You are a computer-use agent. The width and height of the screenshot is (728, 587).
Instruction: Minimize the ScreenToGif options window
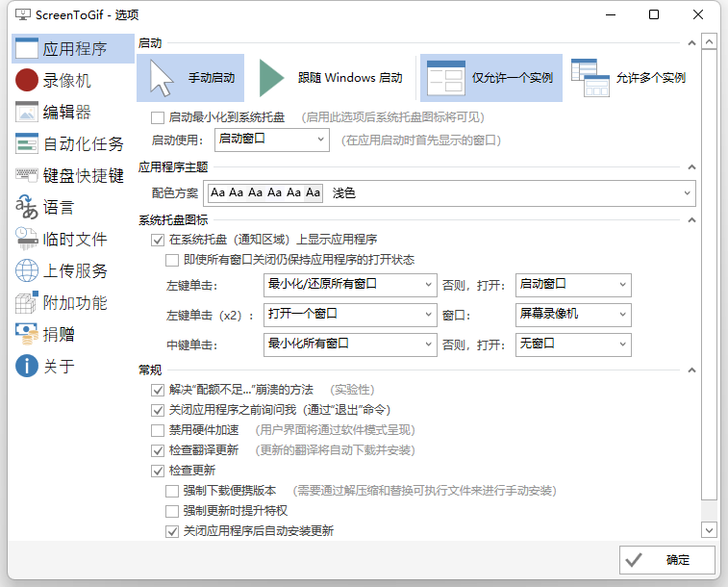pos(611,14)
